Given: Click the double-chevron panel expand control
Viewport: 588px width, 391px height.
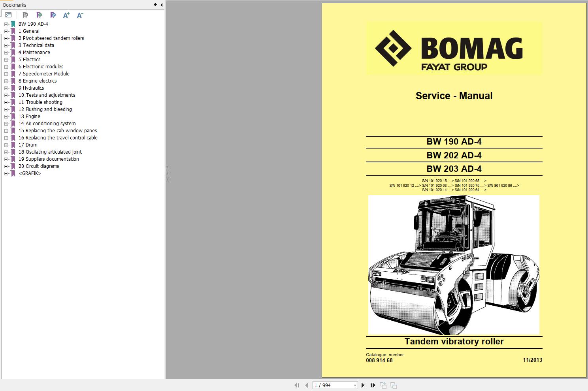Looking at the screenshot, I should click(x=155, y=5).
